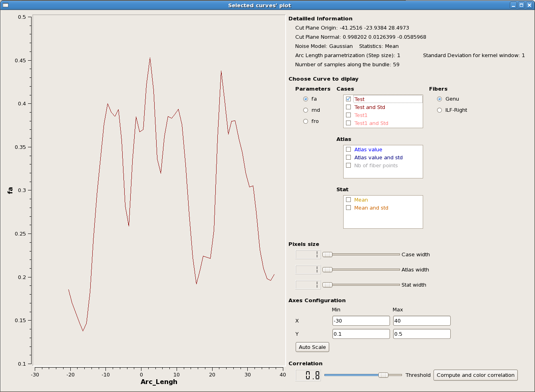Click the Auto Scale button
This screenshot has width=535, height=392.
312,347
